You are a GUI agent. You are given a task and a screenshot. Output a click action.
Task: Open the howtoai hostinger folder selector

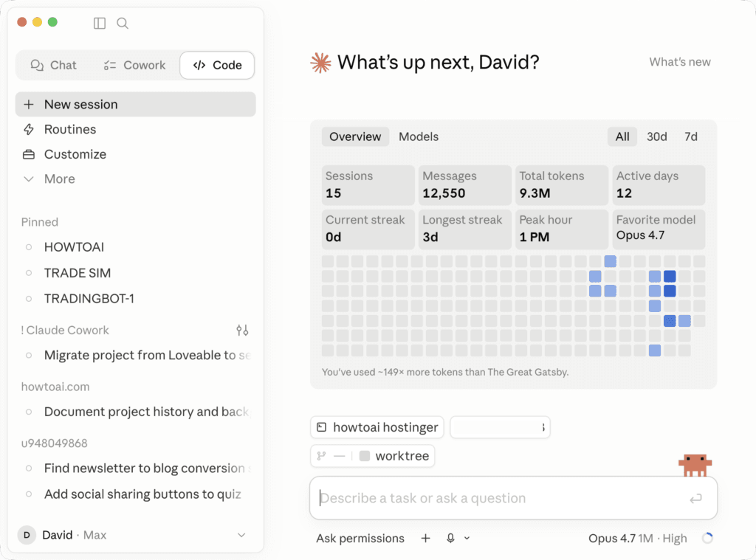377,427
